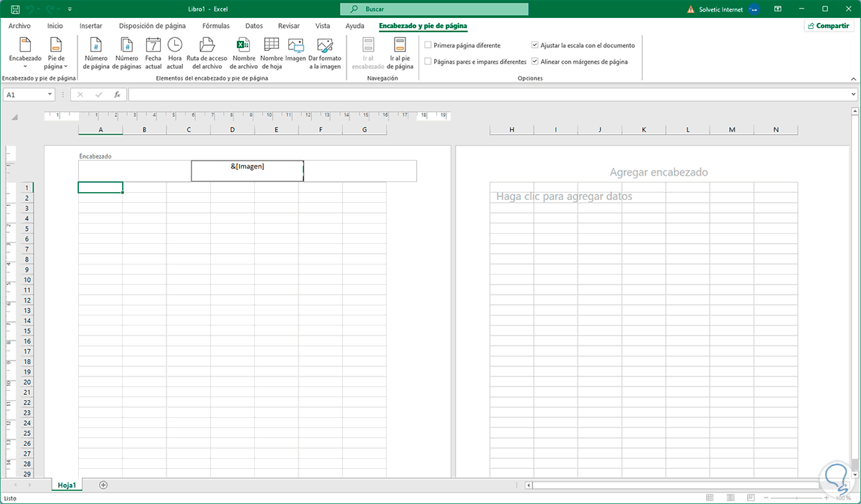The width and height of the screenshot is (861, 504).
Task: Open Ribbon Display Options
Action: [x=778, y=9]
